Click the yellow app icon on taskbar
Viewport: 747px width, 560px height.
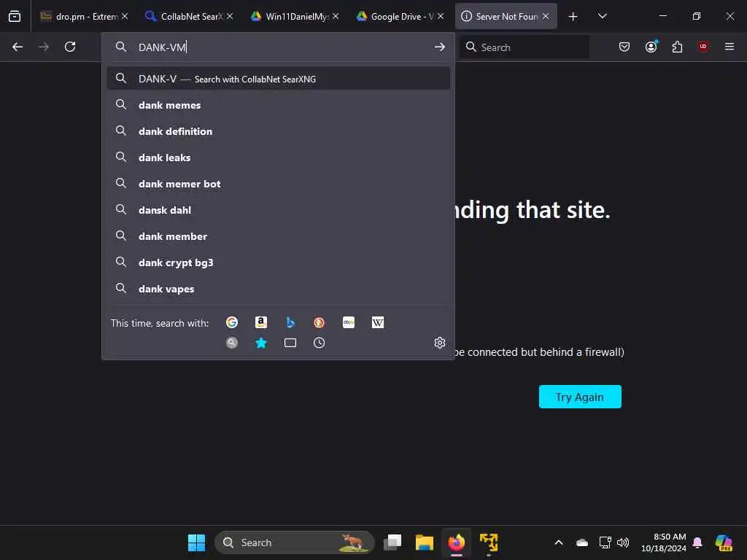pos(489,542)
